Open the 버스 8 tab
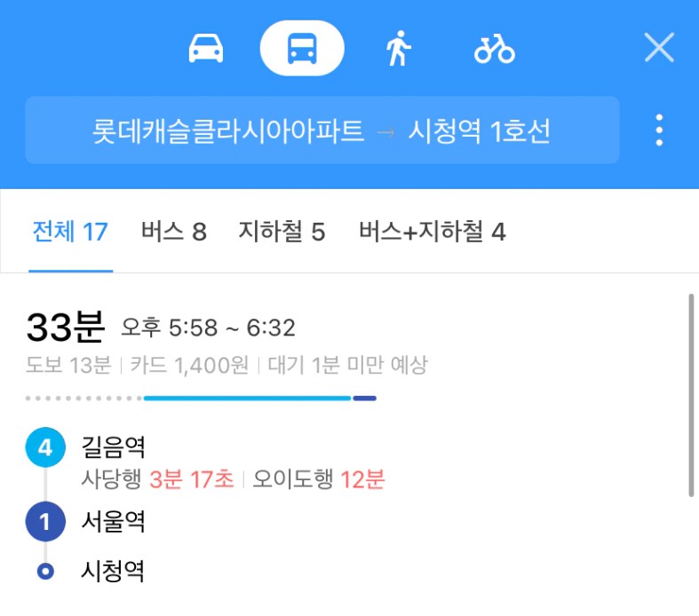Viewport: 699px width, 616px height. click(x=174, y=232)
